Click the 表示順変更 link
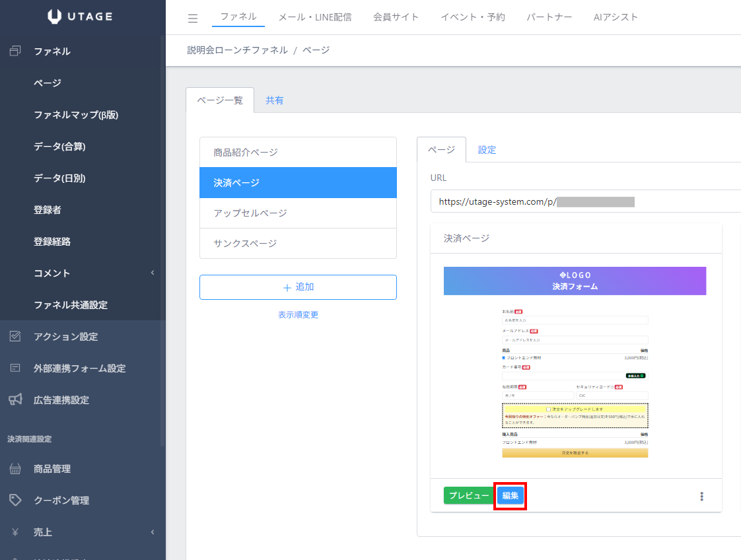741x560 pixels. (299, 315)
